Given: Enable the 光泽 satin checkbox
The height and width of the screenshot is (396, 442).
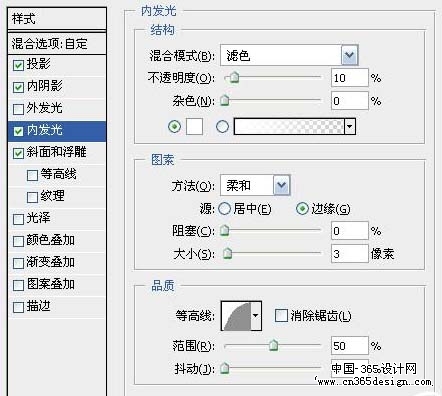Looking at the screenshot, I should point(18,219).
